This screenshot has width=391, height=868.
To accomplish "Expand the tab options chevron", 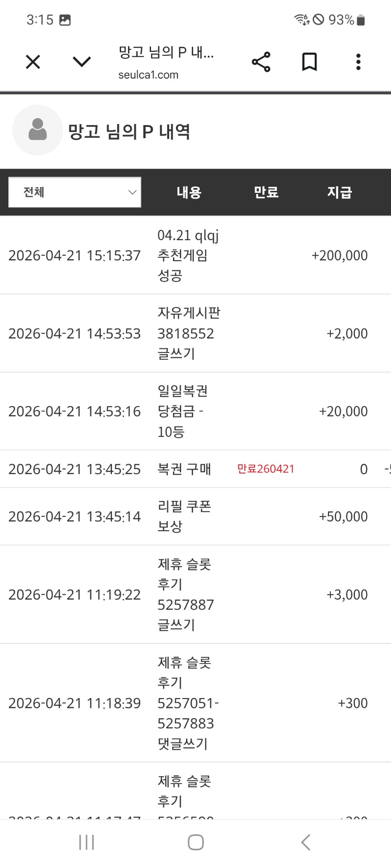I will coord(82,62).
